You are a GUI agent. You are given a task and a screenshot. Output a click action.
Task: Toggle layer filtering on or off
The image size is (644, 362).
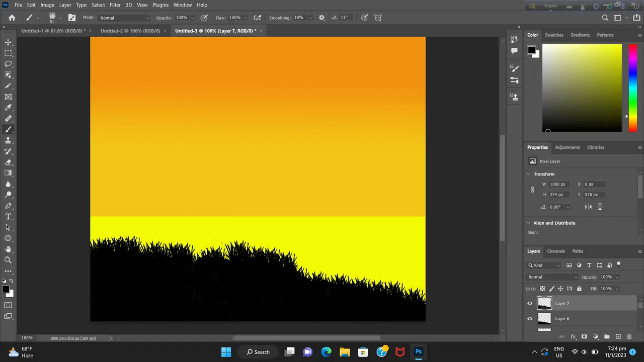619,264
